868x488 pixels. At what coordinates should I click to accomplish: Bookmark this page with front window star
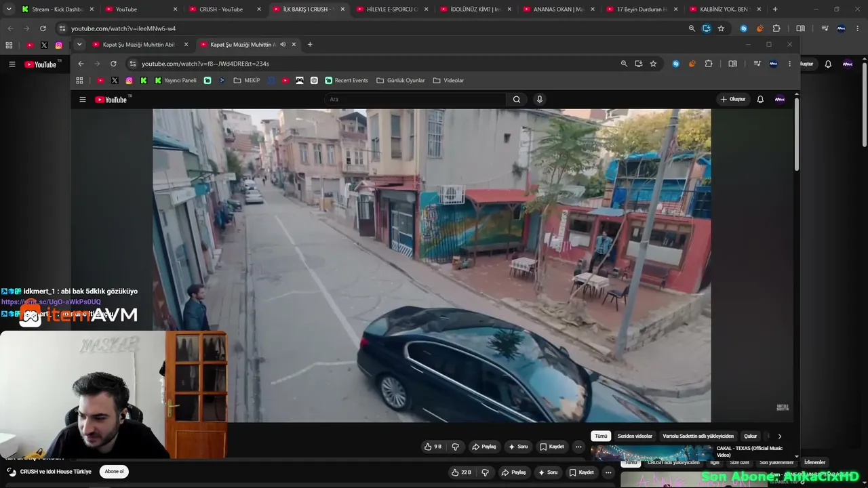[x=653, y=64]
